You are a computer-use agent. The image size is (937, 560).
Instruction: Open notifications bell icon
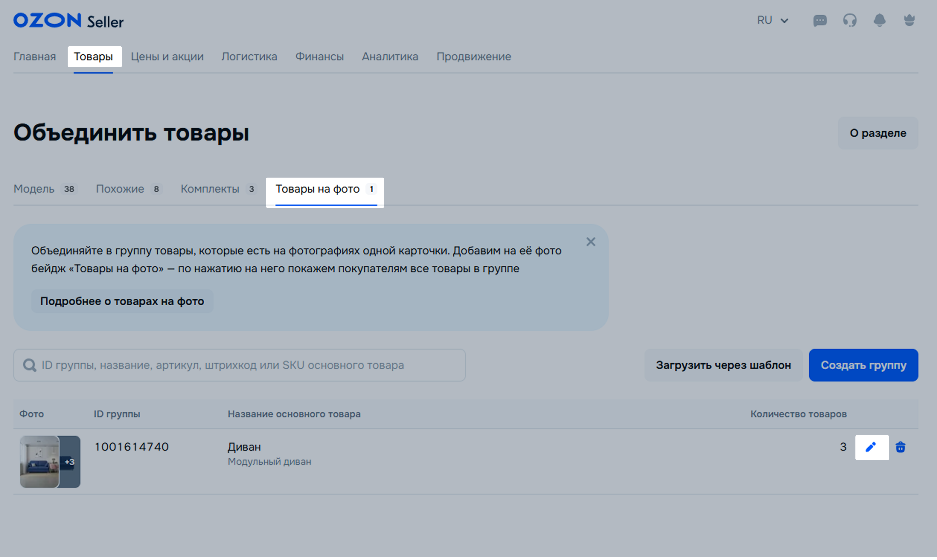(879, 20)
